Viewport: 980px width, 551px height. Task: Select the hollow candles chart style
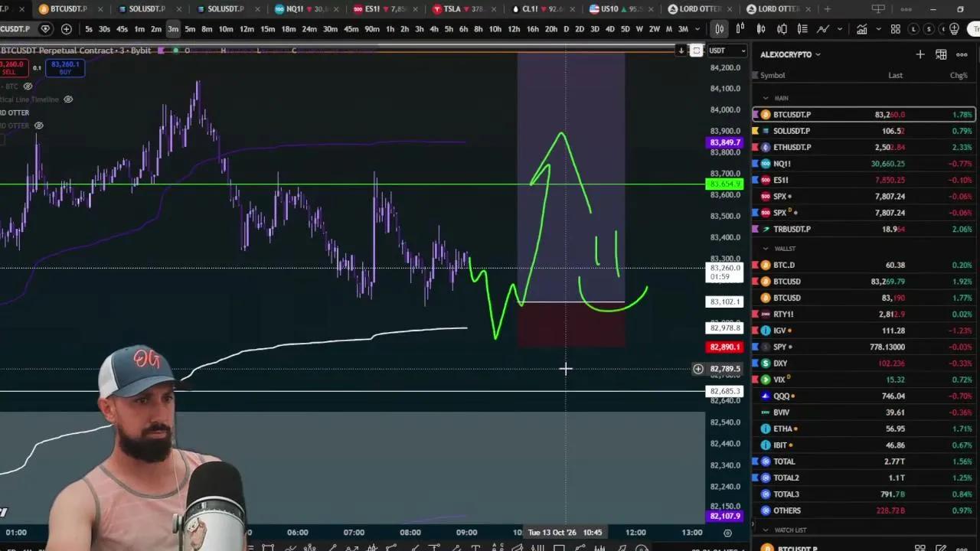[x=761, y=29]
